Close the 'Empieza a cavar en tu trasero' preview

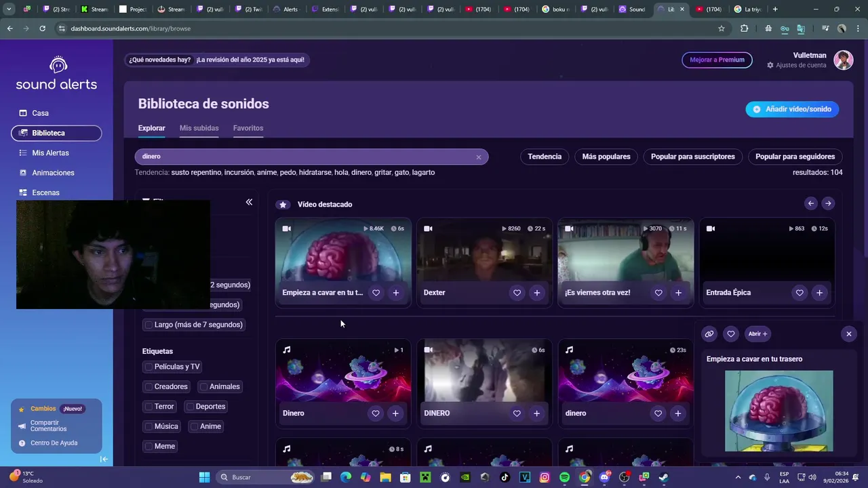(848, 333)
